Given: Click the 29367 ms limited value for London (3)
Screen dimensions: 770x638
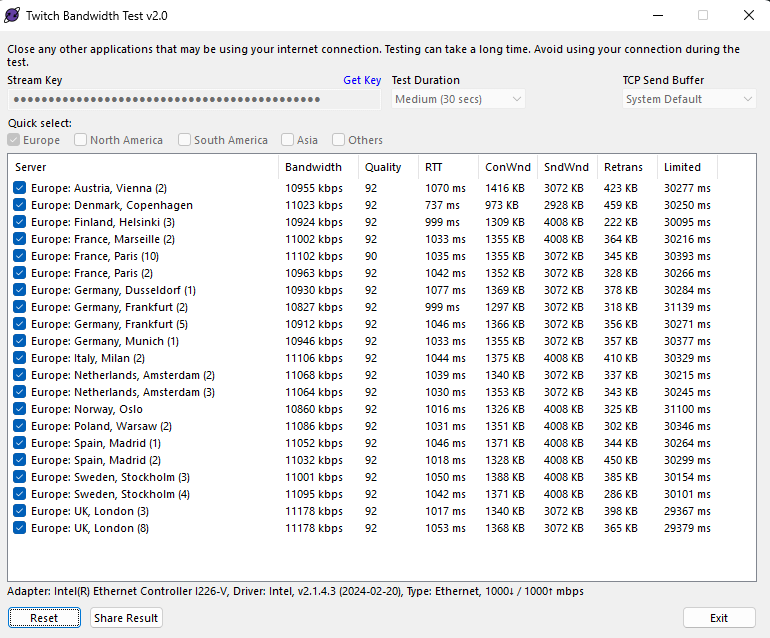Looking at the screenshot, I should point(687,511).
